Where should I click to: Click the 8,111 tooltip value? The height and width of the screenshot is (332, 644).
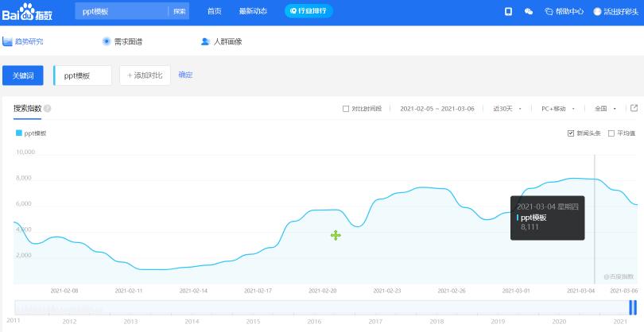click(x=530, y=226)
